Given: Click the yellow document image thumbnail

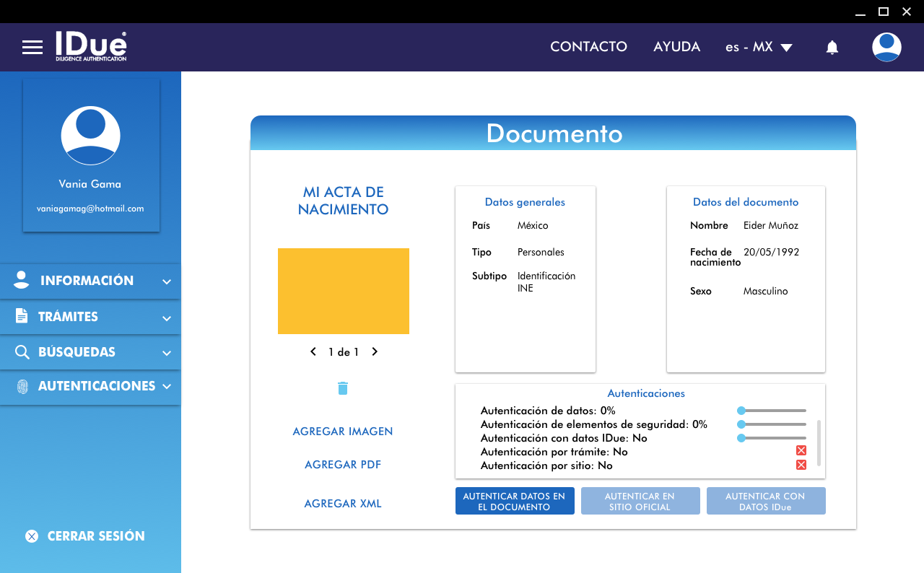Looking at the screenshot, I should tap(344, 291).
